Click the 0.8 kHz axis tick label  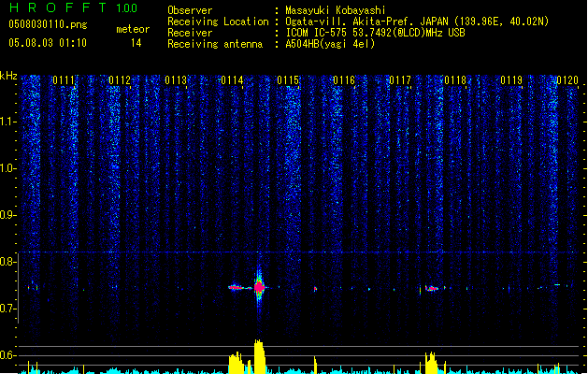[8, 262]
